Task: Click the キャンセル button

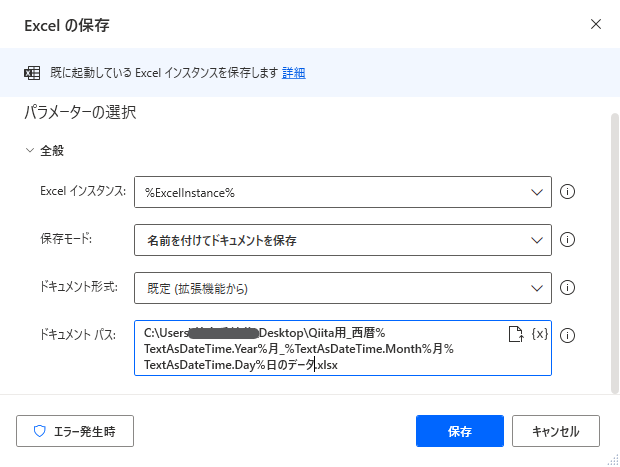Action: coord(556,431)
